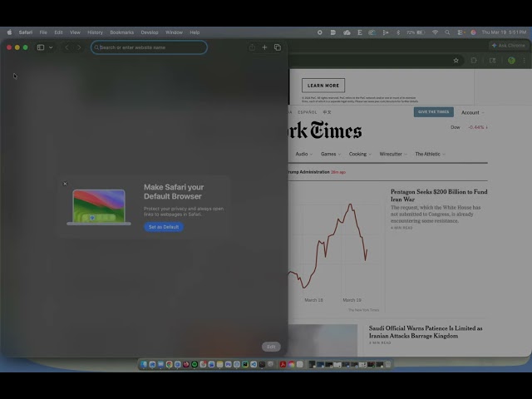The height and width of the screenshot is (399, 532).
Task: Open Spotify from the Dock
Action: (195, 364)
